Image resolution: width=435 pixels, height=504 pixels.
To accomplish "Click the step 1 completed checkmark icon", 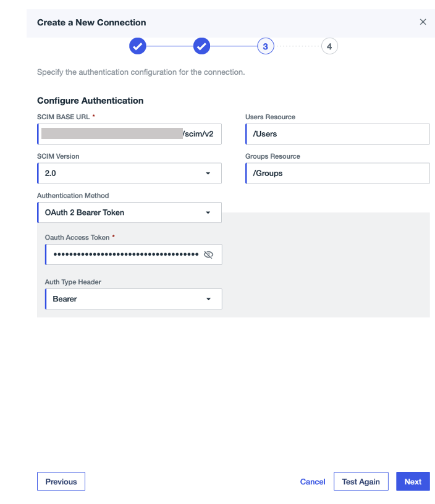I will click(x=137, y=46).
